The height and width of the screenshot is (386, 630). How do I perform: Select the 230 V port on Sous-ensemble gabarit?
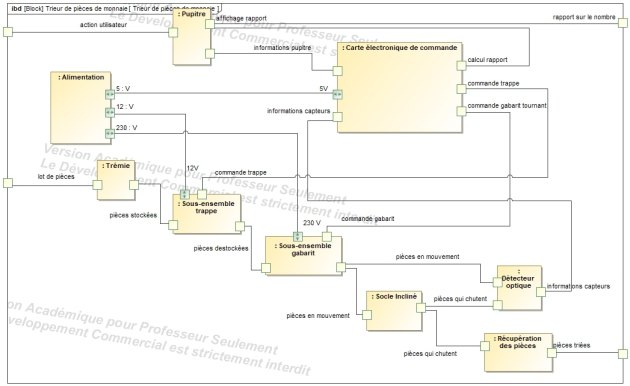(297, 237)
